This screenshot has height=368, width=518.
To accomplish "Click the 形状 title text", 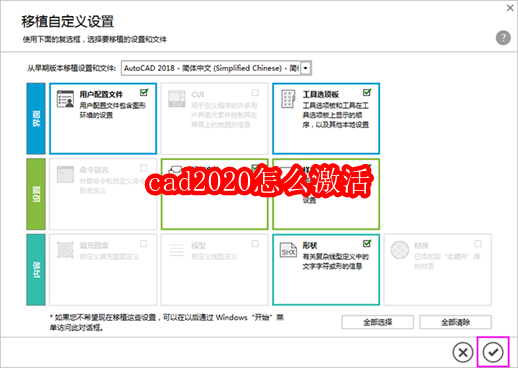I will [310, 246].
